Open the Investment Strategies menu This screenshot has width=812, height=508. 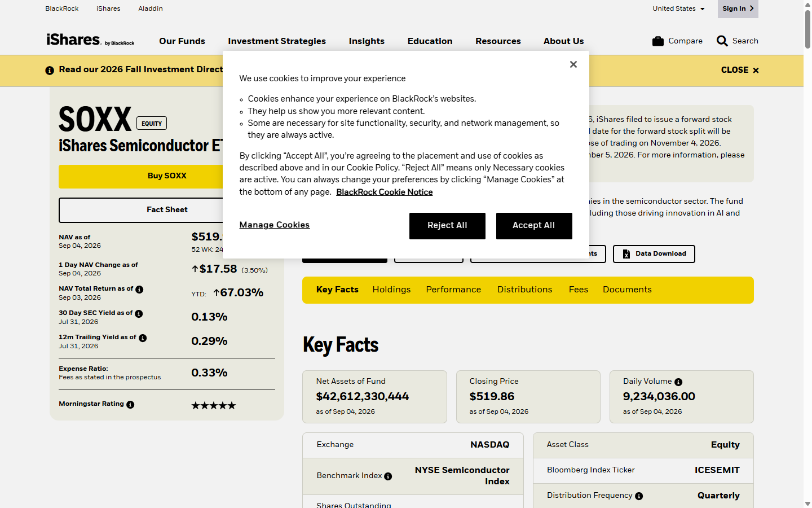point(277,41)
